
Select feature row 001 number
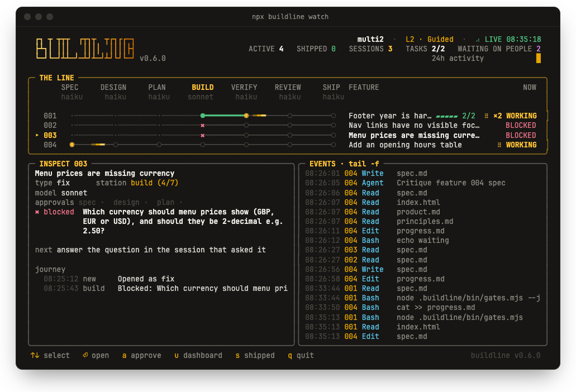(x=50, y=116)
